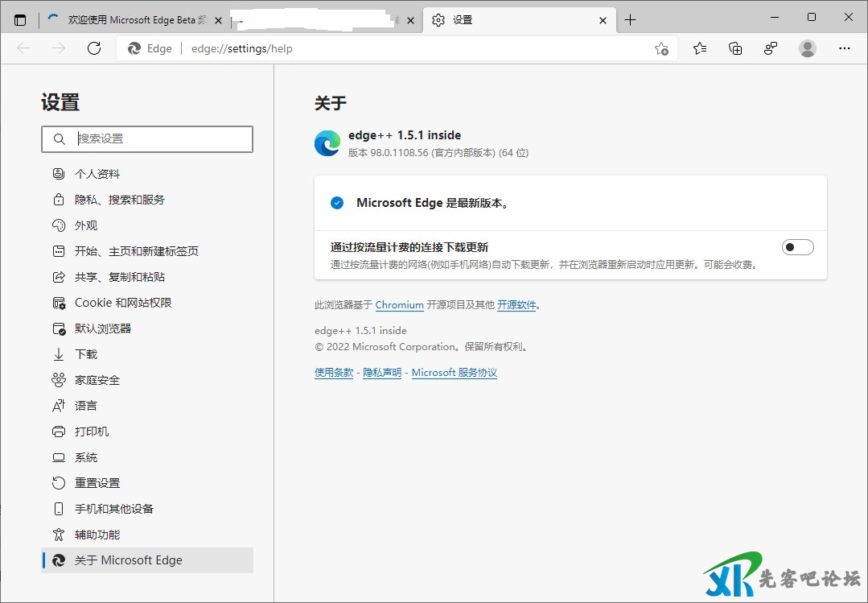The height and width of the screenshot is (603, 868).
Task: Open the Chromium project link
Action: [x=399, y=305]
